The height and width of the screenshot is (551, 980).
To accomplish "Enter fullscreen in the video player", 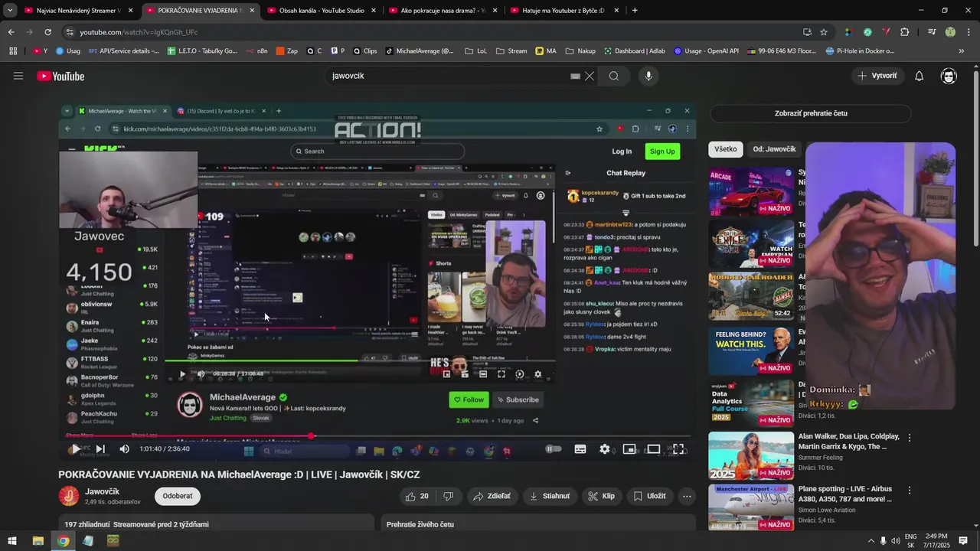I will [x=678, y=449].
